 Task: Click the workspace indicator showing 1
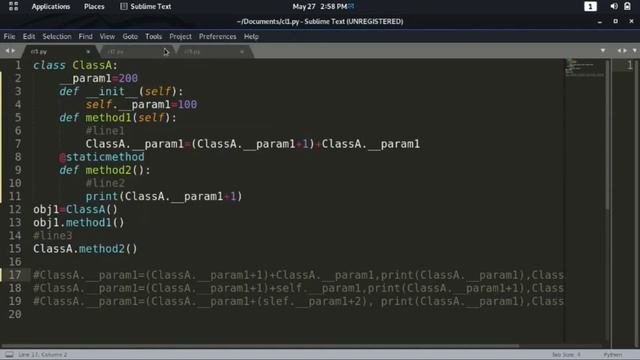click(590, 7)
